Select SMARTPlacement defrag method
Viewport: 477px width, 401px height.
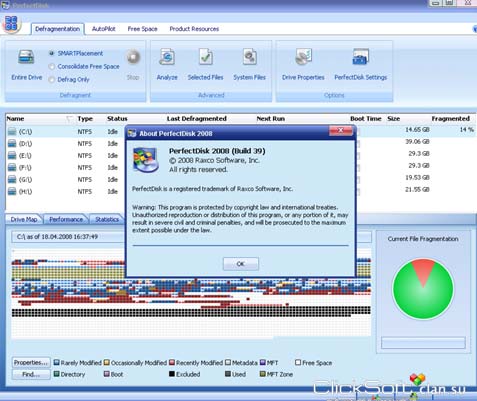(x=52, y=53)
